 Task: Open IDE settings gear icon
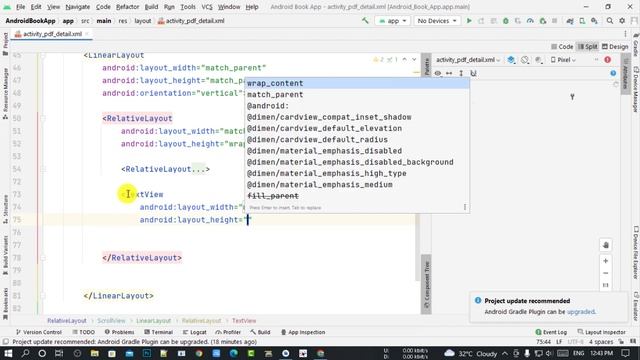click(622, 20)
